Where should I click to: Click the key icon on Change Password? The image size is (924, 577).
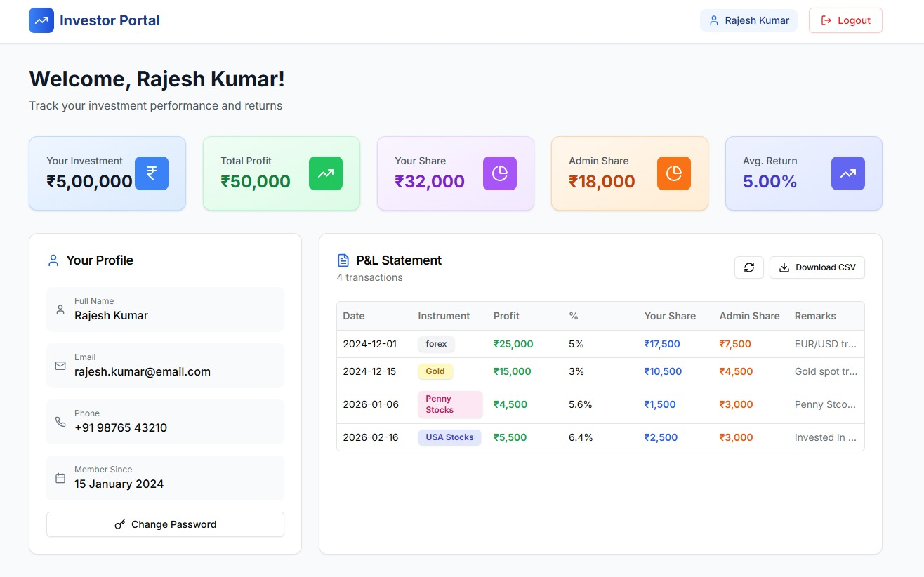[120, 524]
